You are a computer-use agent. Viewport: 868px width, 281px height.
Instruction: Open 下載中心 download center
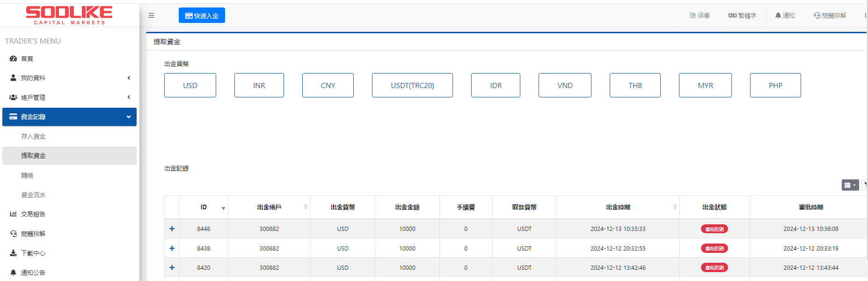tap(33, 253)
